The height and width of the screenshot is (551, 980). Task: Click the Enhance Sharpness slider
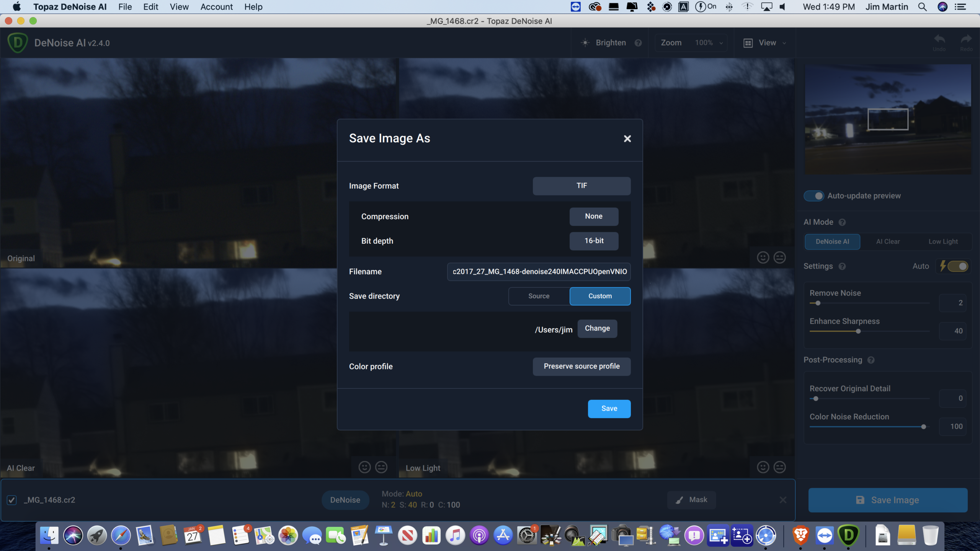click(869, 331)
